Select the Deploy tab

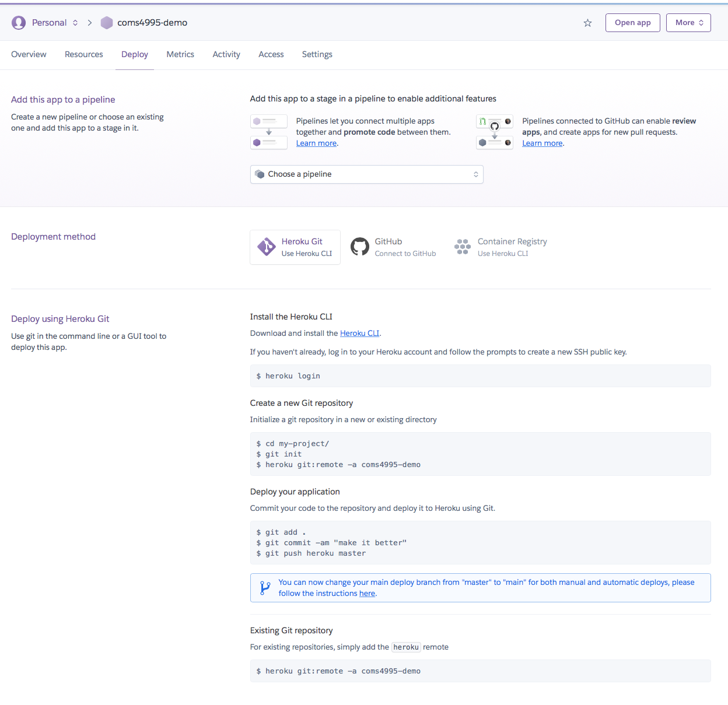coord(135,54)
